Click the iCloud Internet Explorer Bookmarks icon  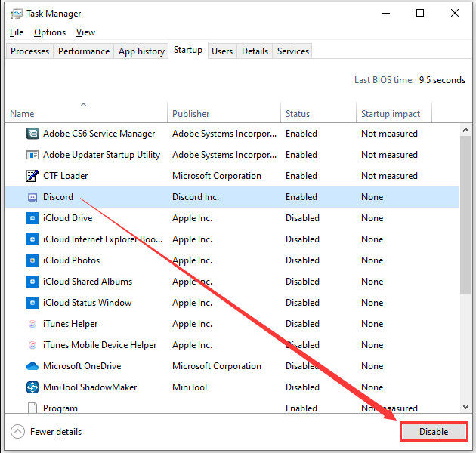(x=32, y=239)
